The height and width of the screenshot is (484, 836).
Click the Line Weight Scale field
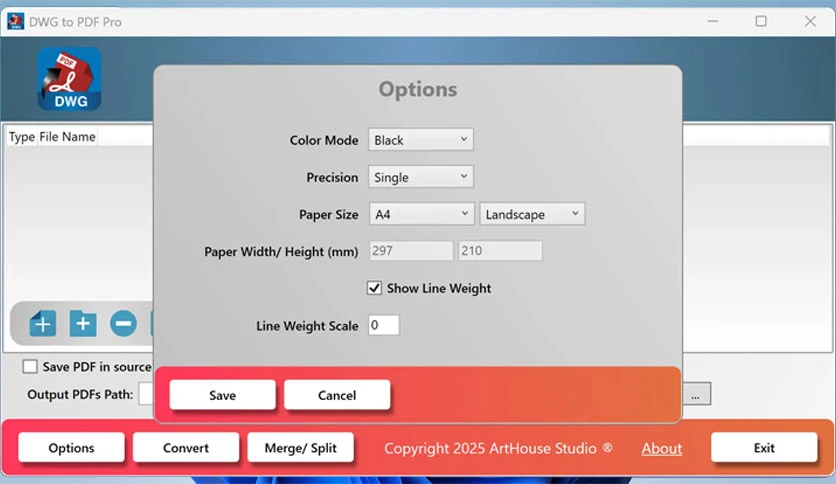click(x=384, y=325)
